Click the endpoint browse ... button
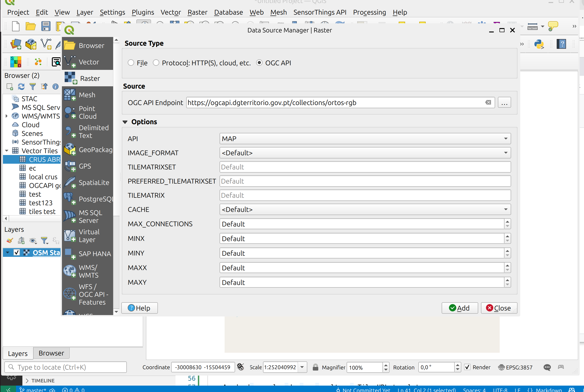The image size is (584, 392). pos(504,103)
